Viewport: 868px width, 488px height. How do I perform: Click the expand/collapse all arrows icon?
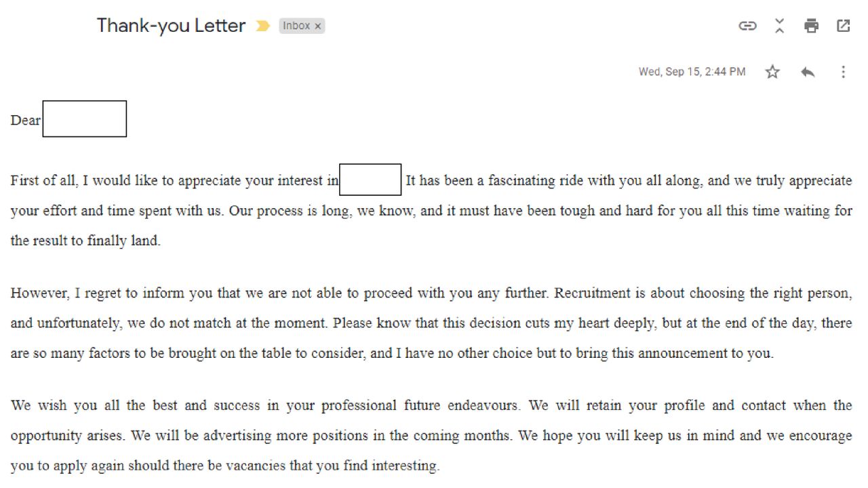click(779, 26)
